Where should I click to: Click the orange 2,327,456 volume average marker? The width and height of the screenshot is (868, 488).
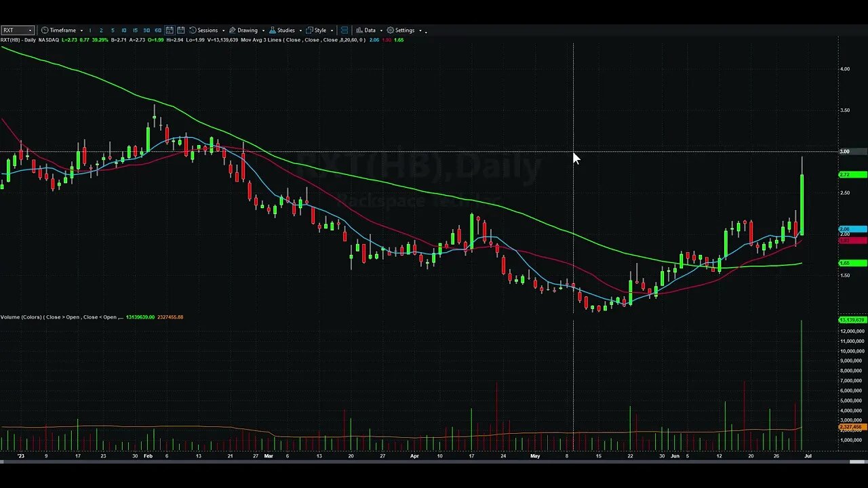[852, 428]
